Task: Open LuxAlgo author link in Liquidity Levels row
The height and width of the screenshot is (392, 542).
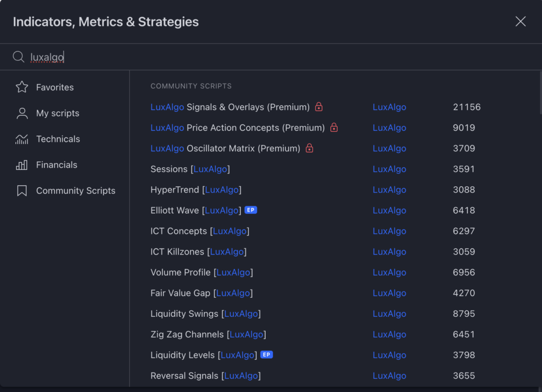Action: tap(389, 355)
